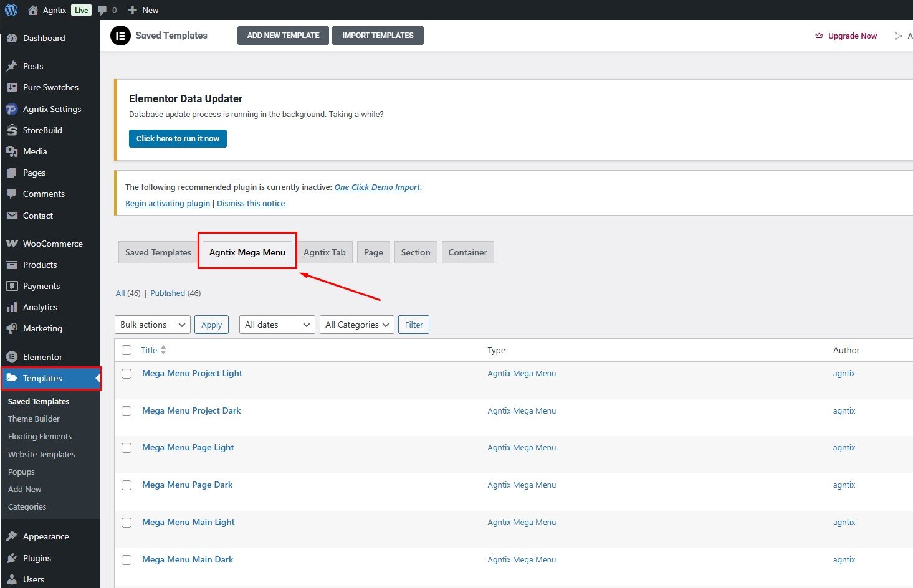Click the WordPress logo icon

point(11,10)
